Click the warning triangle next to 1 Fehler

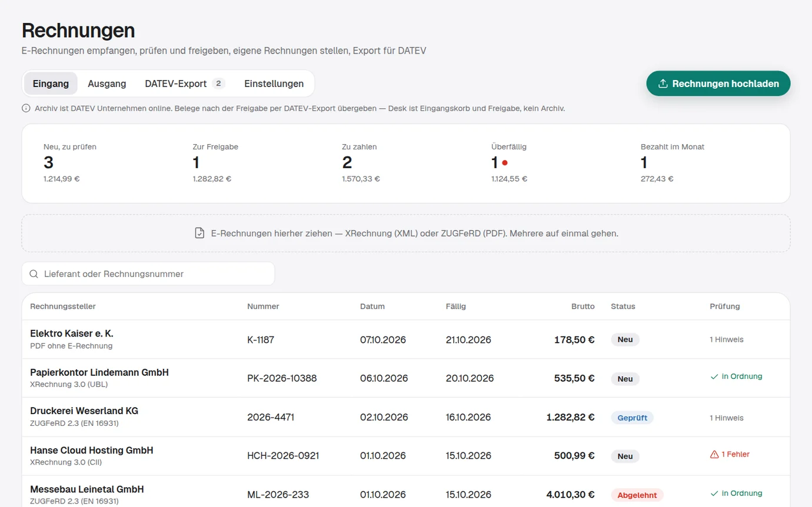click(714, 455)
